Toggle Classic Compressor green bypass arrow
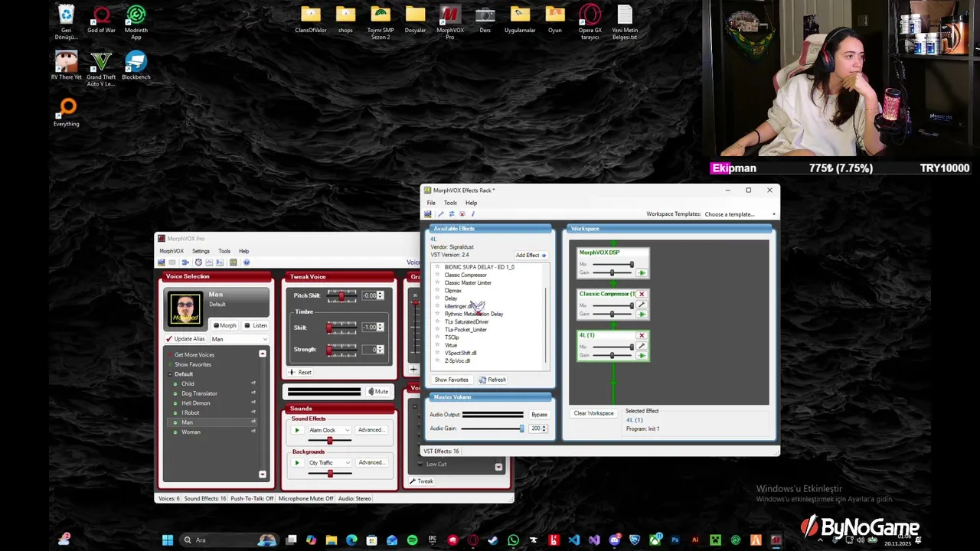Viewport: 980px width, 551px height. [642, 314]
